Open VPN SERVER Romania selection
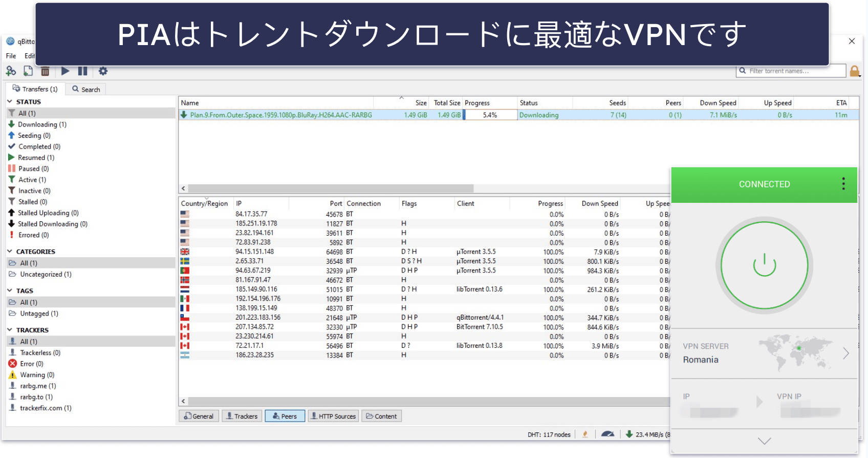The height and width of the screenshot is (458, 868). pos(764,353)
